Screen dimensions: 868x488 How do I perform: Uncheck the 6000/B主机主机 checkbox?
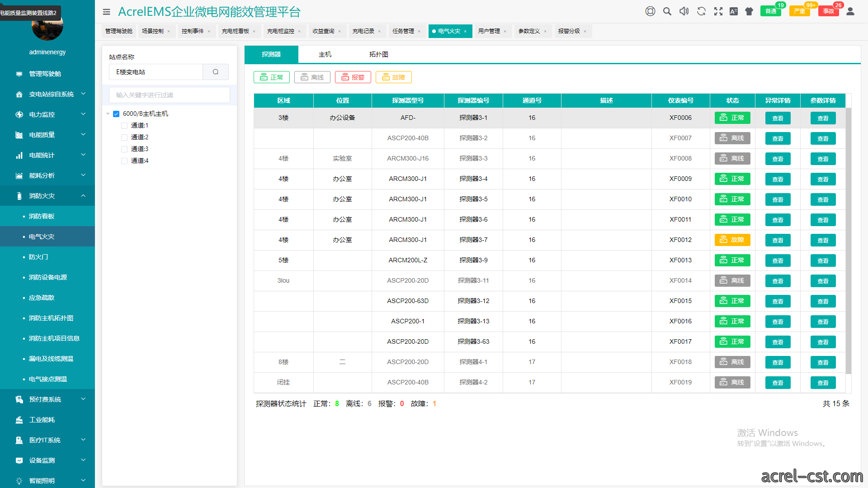click(x=116, y=114)
